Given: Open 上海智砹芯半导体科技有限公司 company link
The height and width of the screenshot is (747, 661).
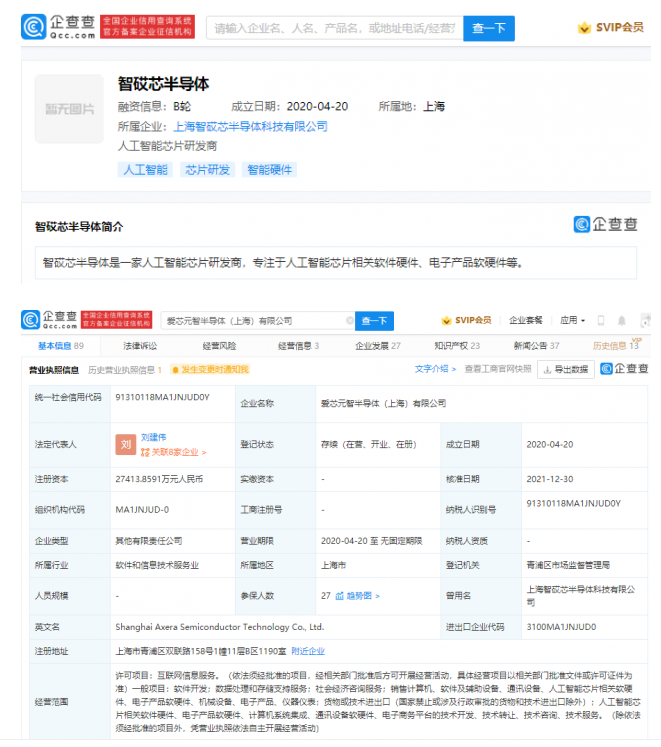Looking at the screenshot, I should [x=250, y=127].
